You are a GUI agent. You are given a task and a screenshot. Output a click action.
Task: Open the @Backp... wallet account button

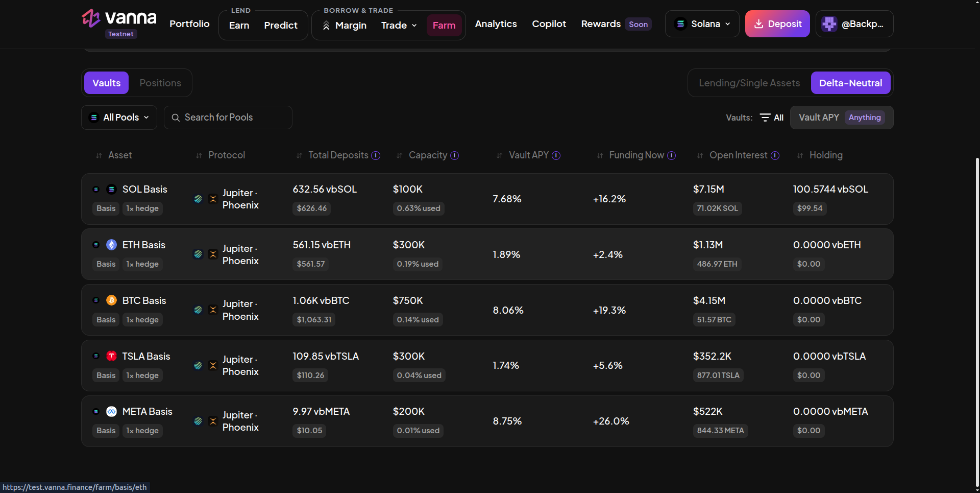[854, 24]
